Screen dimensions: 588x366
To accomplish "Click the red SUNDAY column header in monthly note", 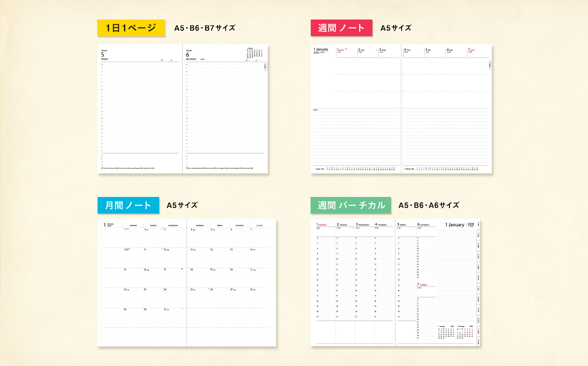I will coord(259,226).
